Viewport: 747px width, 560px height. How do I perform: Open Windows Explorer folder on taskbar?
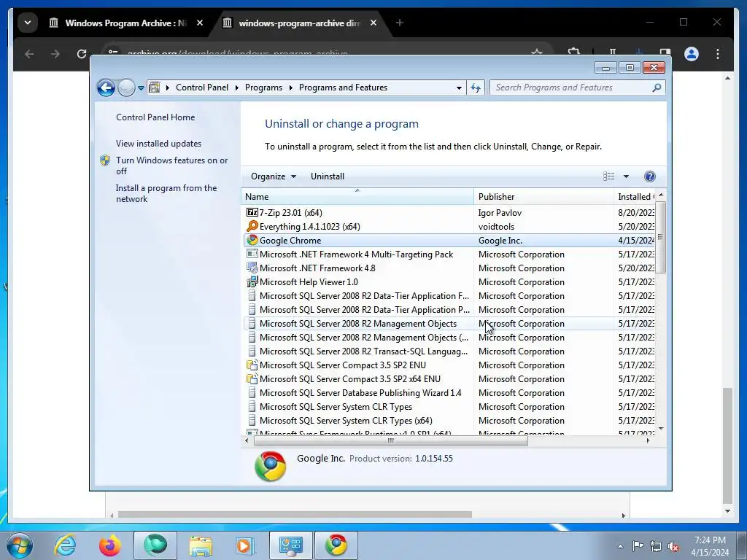(x=201, y=545)
